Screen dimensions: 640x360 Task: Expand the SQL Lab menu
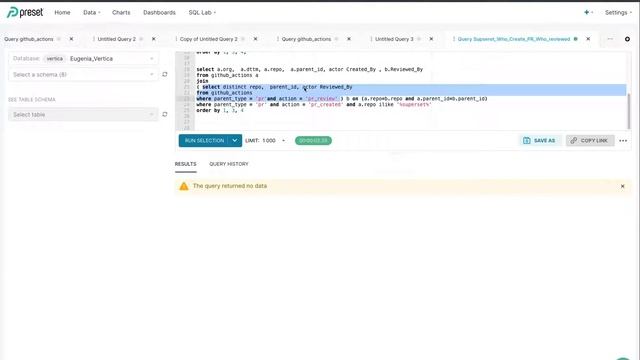(202, 13)
